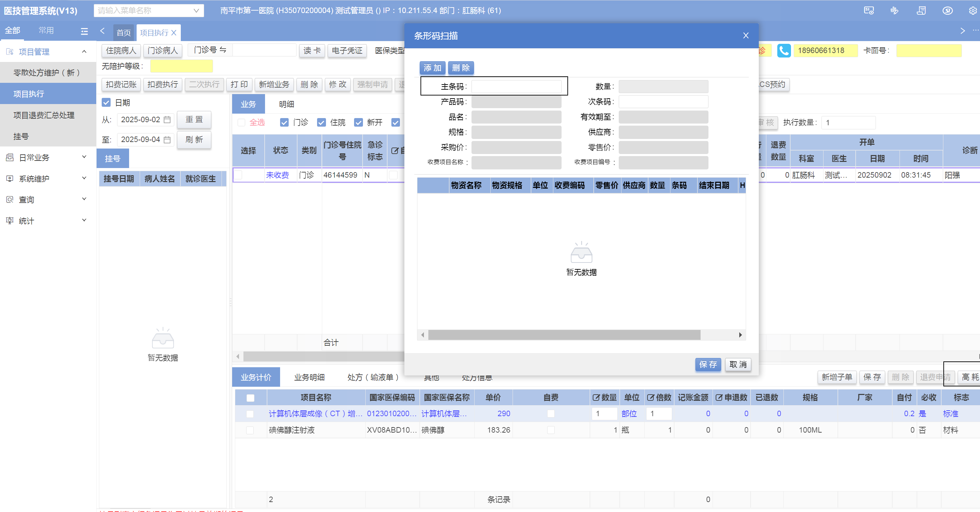
Task: Open the bar chart edit icon in the header
Action: pyautogui.click(x=894, y=11)
